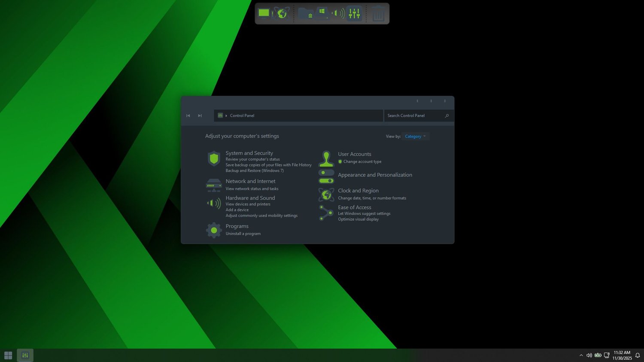The height and width of the screenshot is (362, 644).
Task: Open the home folder dock icon
Action: click(306, 13)
